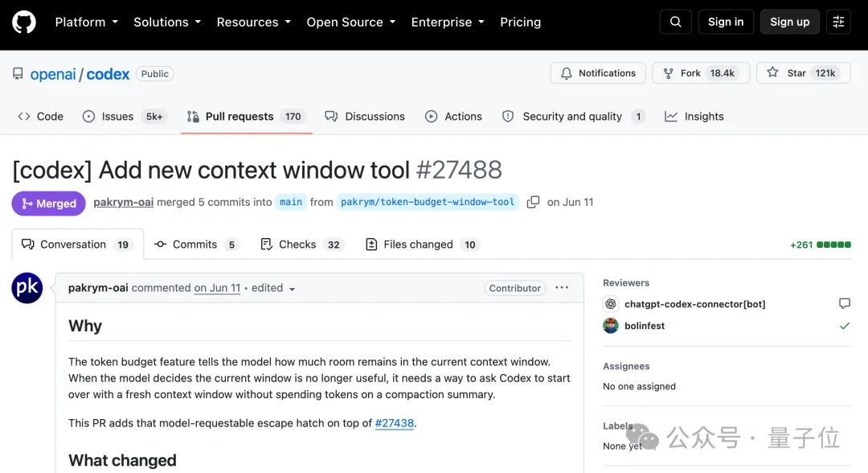This screenshot has height=473, width=868.
Task: Click the Sign in button
Action: (726, 23)
